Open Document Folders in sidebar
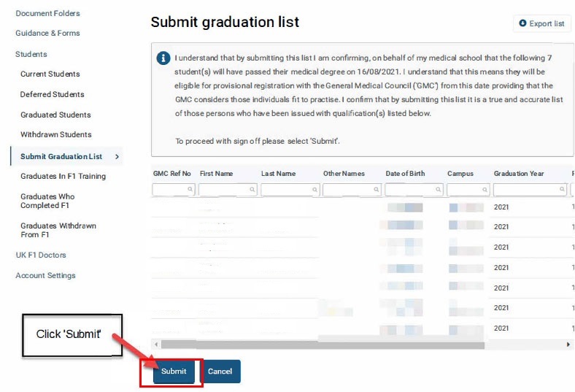This screenshot has height=392, width=575. 47,13
